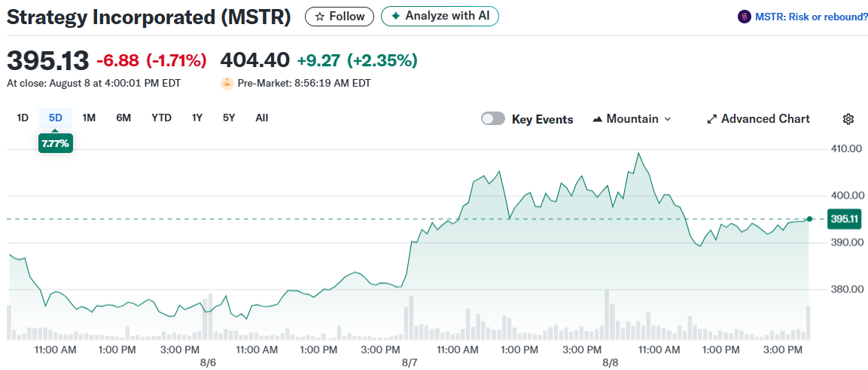This screenshot has width=868, height=370.
Task: Click the At close August 8 timestamp
Action: (93, 84)
